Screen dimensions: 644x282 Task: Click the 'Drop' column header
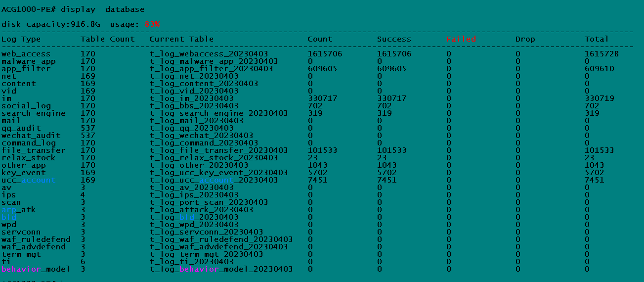(x=525, y=39)
